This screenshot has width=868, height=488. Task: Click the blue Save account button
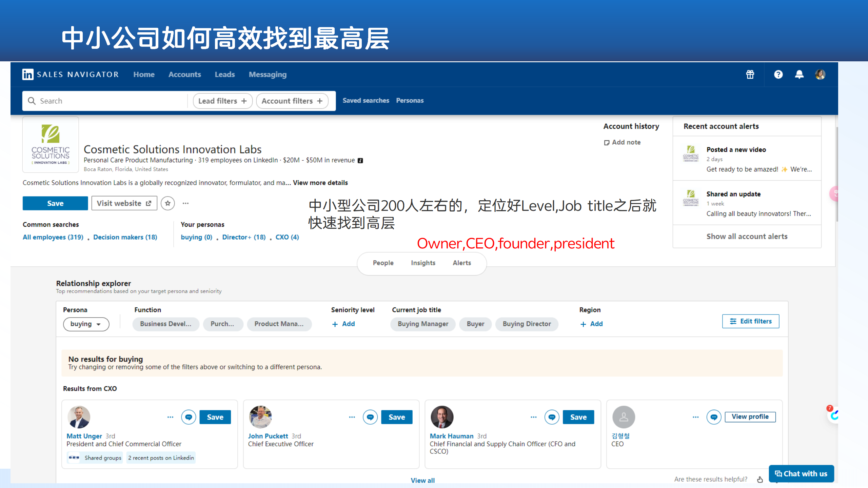(55, 203)
